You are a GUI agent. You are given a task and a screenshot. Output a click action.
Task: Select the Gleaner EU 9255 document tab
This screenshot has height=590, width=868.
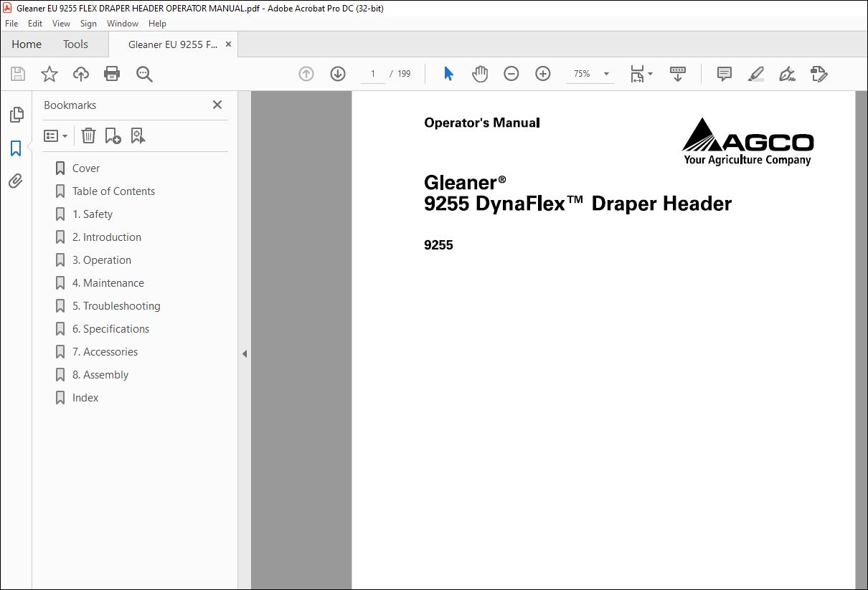[172, 44]
